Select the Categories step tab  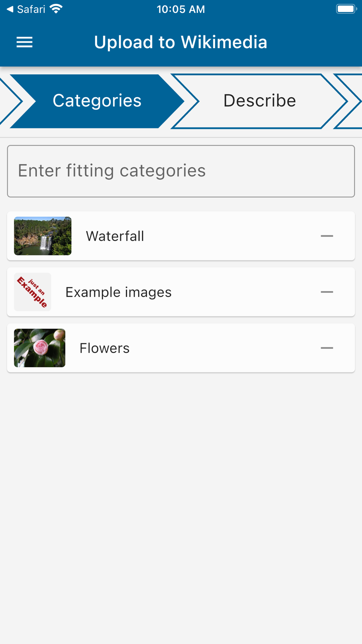(97, 101)
